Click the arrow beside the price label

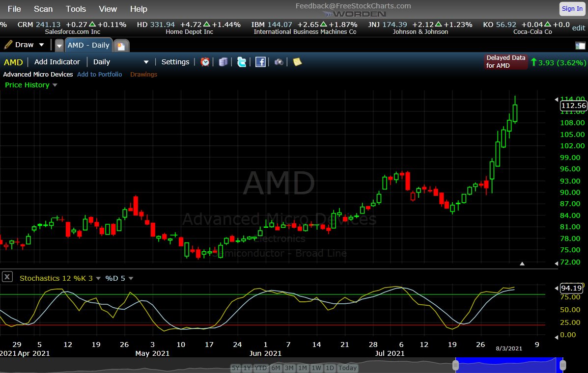click(556, 99)
